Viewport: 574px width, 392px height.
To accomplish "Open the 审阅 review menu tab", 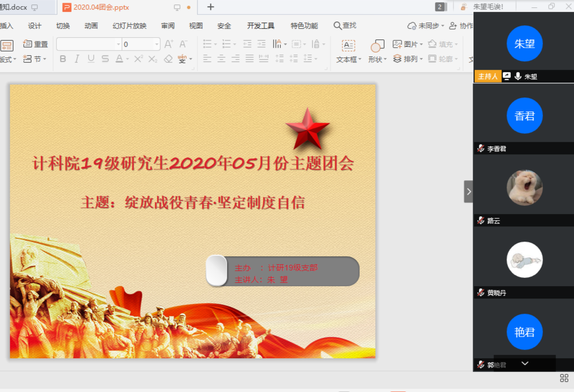I will (167, 26).
